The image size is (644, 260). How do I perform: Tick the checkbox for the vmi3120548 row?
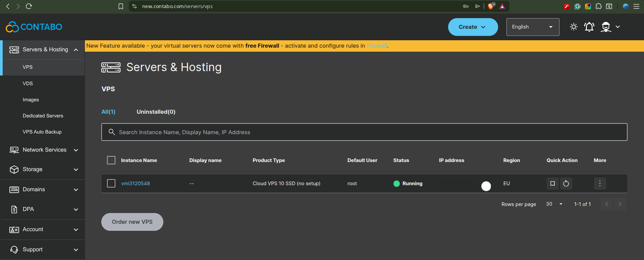111,183
